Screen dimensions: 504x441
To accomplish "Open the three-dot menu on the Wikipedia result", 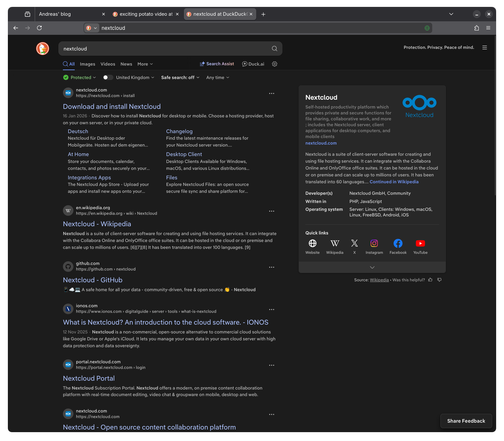I will point(271,211).
